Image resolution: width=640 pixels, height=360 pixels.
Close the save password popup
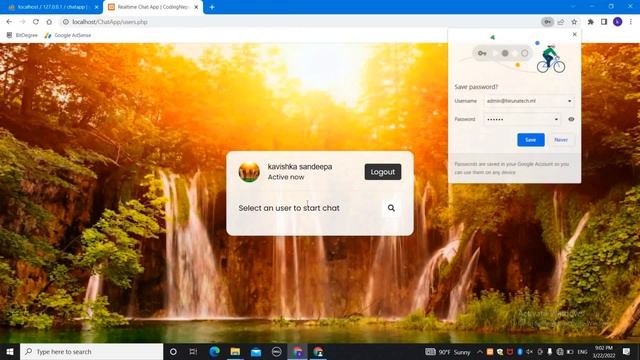(575, 34)
